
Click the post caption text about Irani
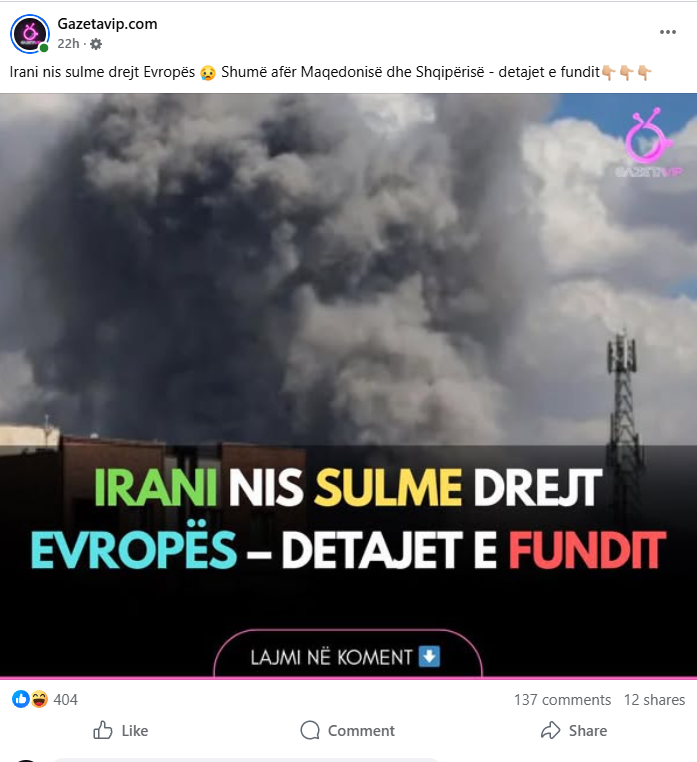point(331,72)
